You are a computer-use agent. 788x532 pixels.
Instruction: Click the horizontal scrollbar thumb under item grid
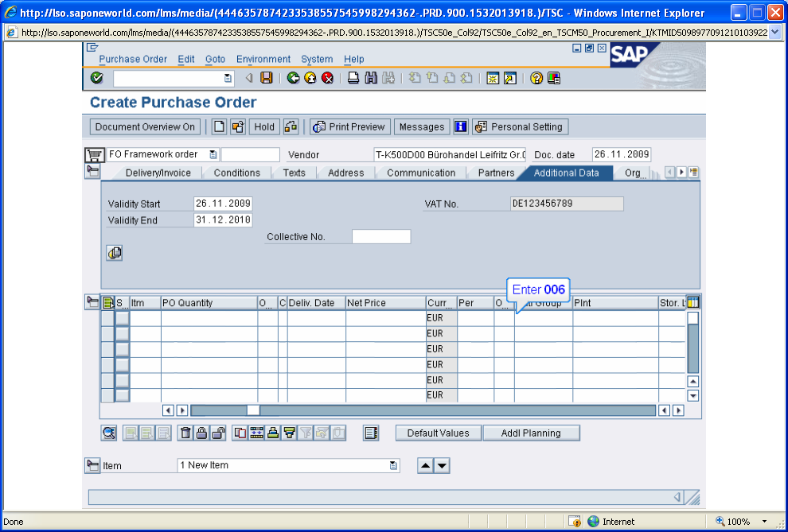click(x=253, y=410)
